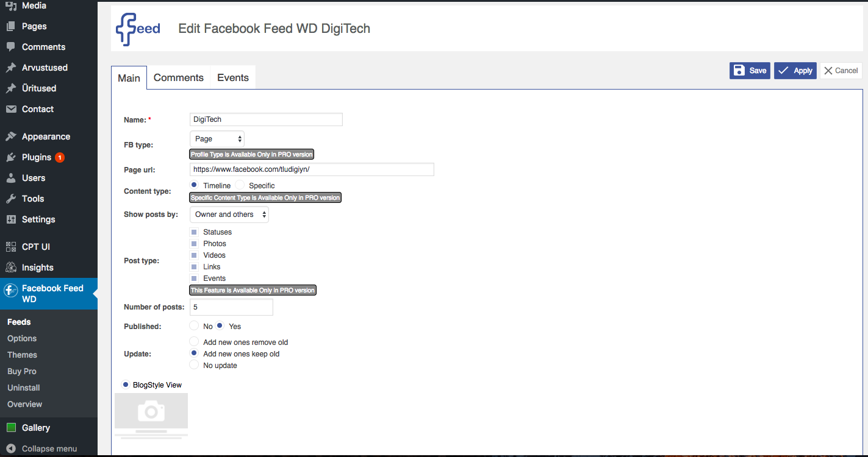This screenshot has height=457, width=868.
Task: Click the Feed logo in header
Action: 138,29
